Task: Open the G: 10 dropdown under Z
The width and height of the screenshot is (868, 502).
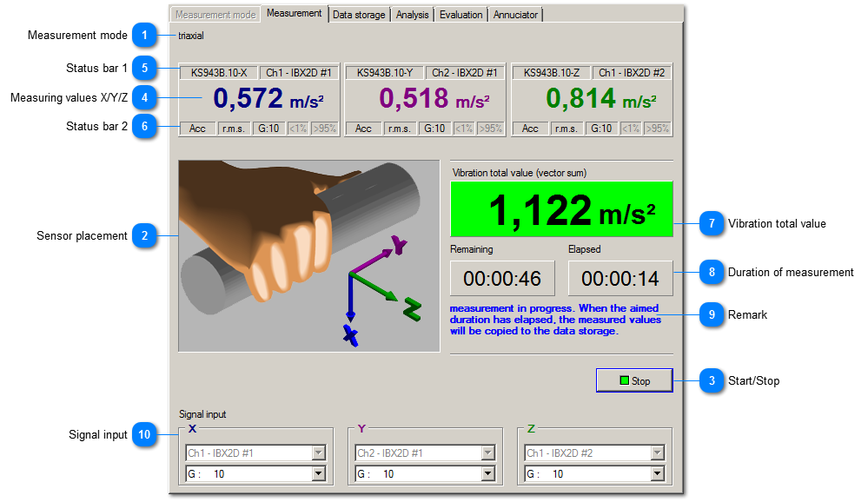Action: pos(657,474)
